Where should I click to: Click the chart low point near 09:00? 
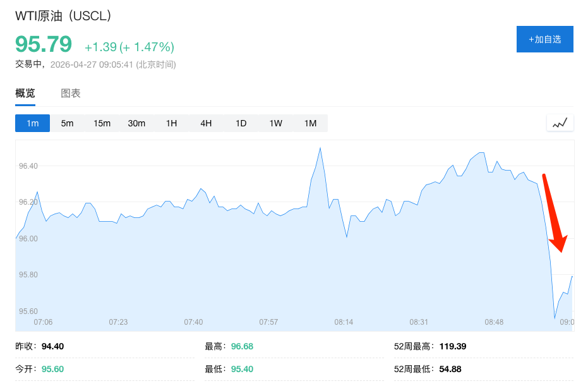555,318
